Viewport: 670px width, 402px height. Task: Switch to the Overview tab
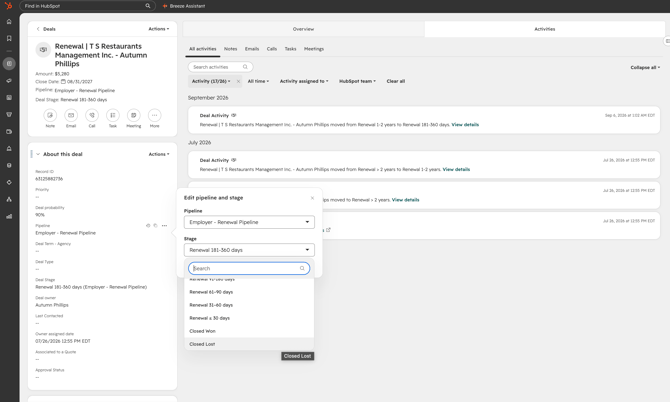point(303,29)
